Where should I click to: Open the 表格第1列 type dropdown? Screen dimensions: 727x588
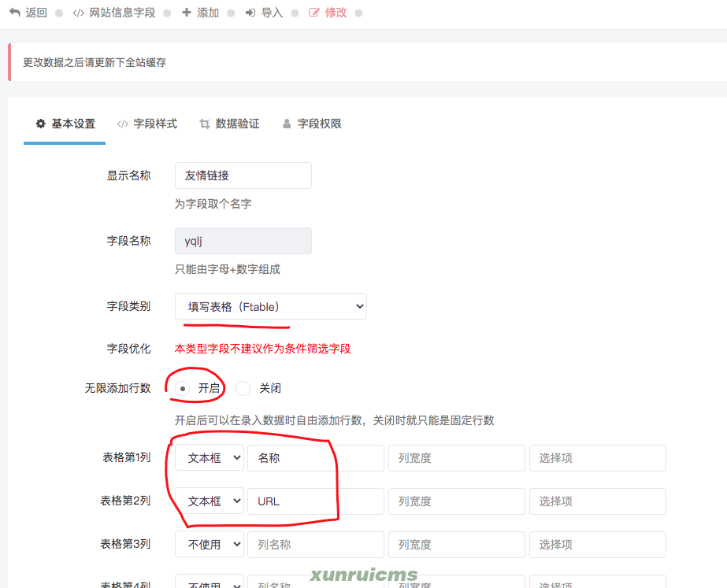tap(209, 458)
